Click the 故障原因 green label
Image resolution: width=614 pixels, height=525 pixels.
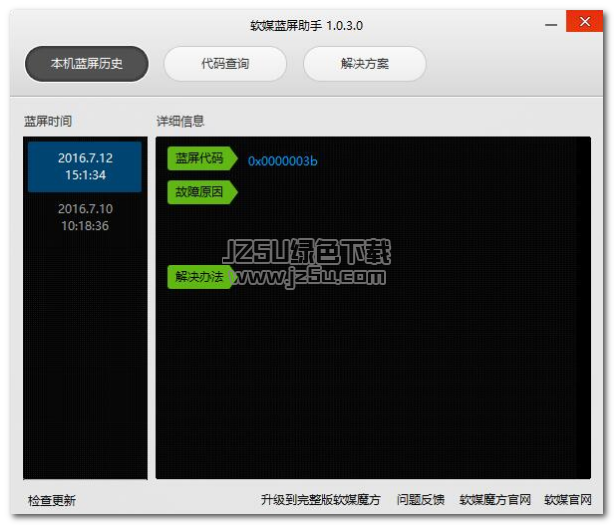tap(202, 192)
